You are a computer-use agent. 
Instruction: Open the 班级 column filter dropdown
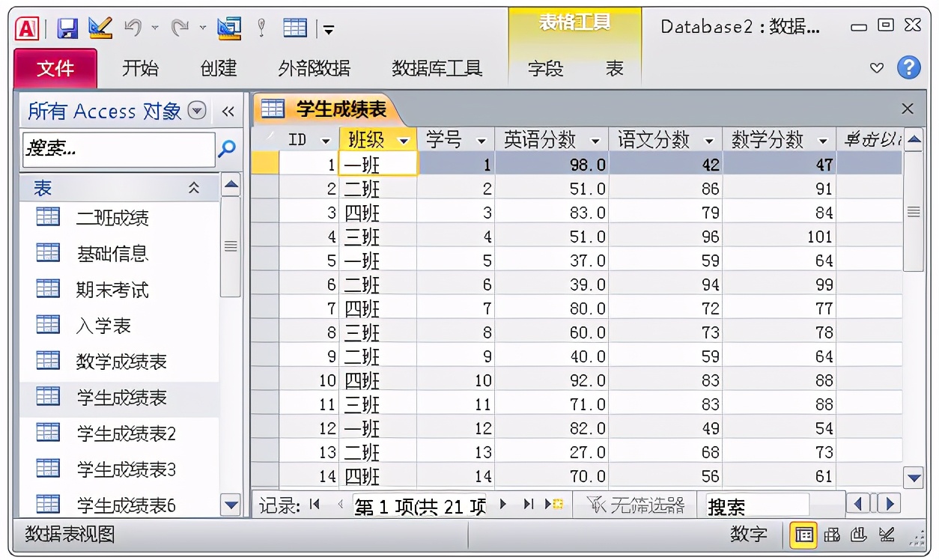[404, 140]
